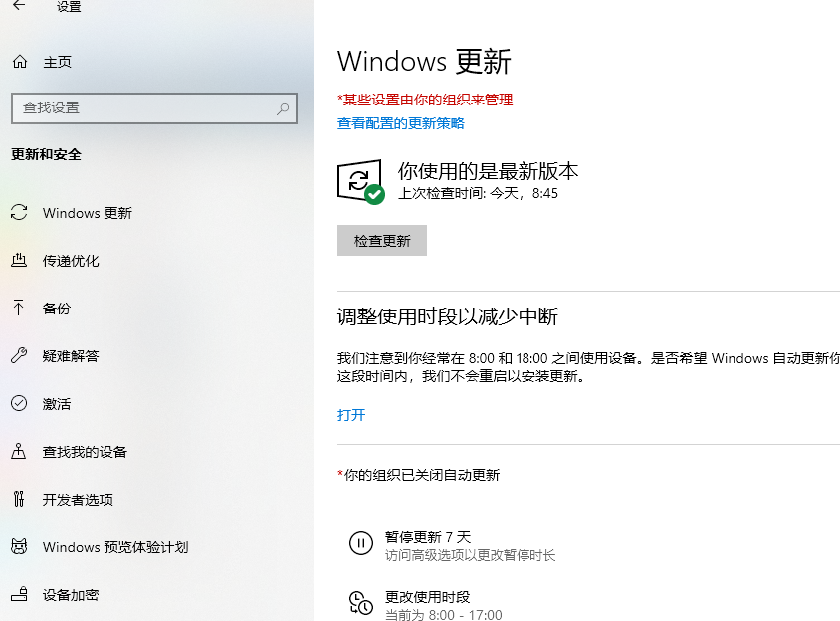The image size is (840, 621).
Task: Click the clock icon for 更改使用时段
Action: coord(361,603)
